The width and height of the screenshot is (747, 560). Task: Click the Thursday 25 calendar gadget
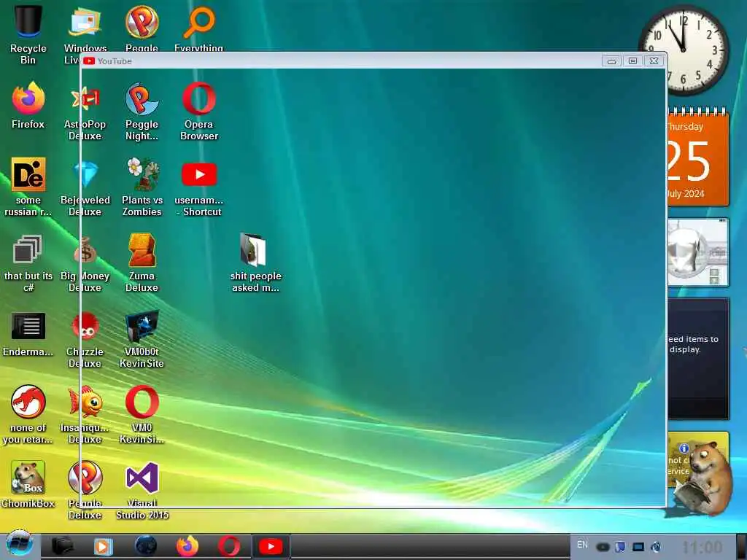pyautogui.click(x=698, y=157)
